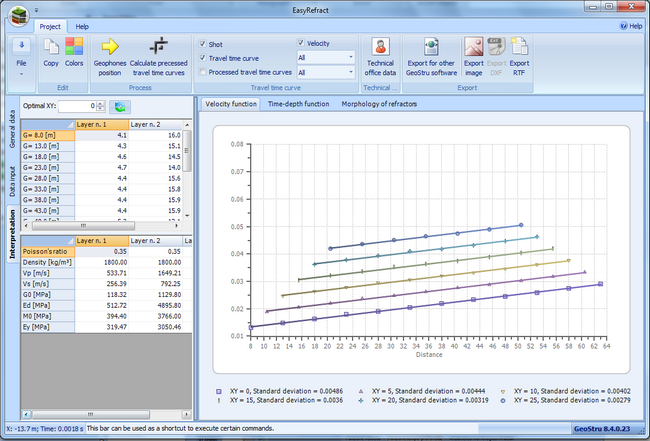The width and height of the screenshot is (650, 441).
Task: Calculate processed travel time curves
Action: pyautogui.click(x=158, y=46)
